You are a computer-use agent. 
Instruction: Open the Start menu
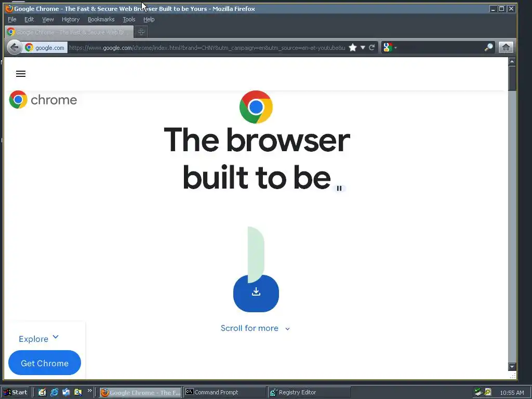pos(16,392)
